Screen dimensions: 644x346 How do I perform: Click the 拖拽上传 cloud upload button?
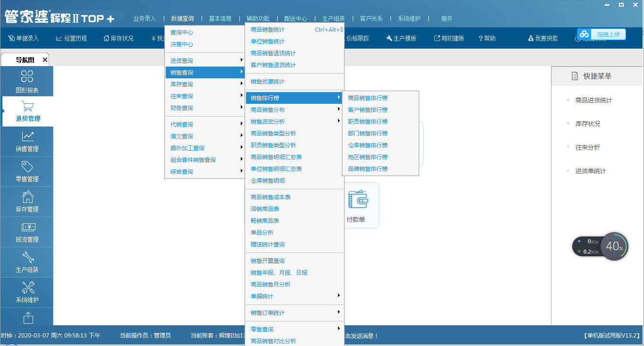pyautogui.click(x=602, y=34)
